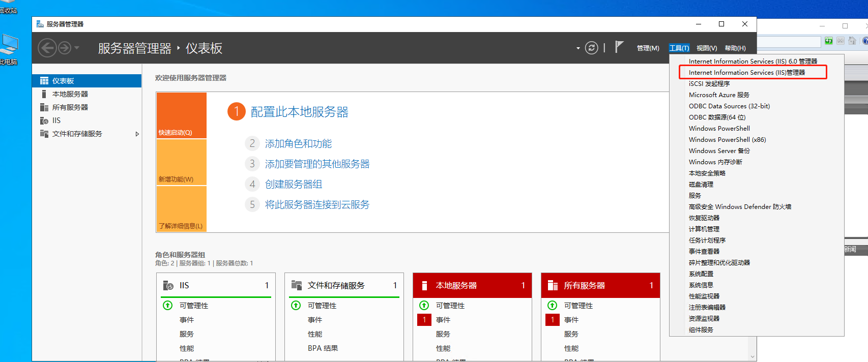868x362 pixels.
Task: Choose 计算机管理 from tools menu
Action: coord(704,229)
